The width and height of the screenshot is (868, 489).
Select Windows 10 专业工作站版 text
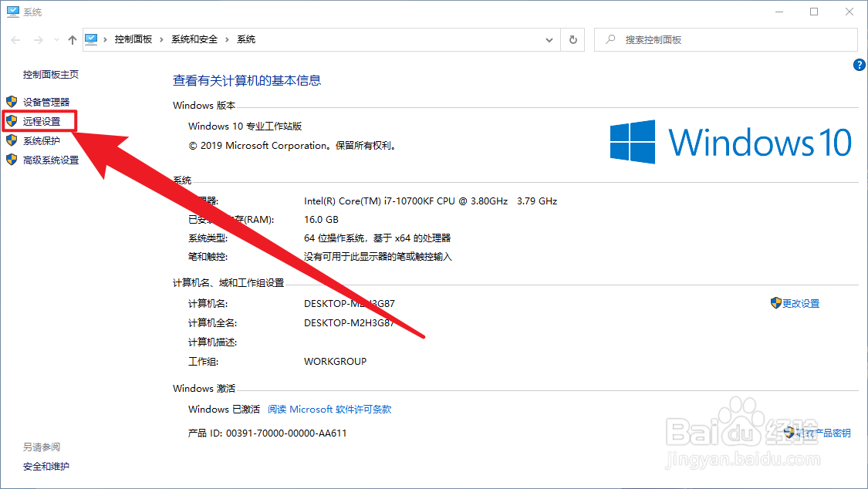pyautogui.click(x=245, y=126)
